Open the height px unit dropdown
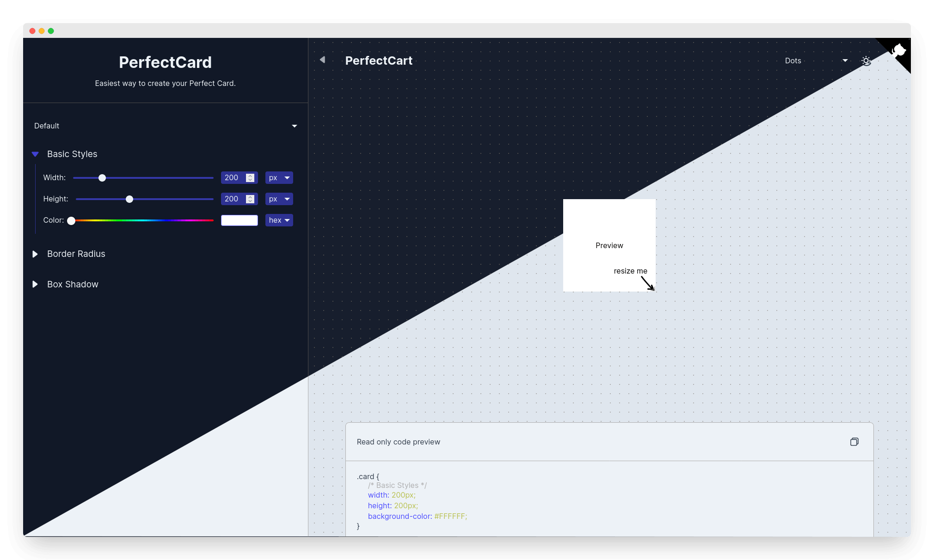 click(279, 199)
